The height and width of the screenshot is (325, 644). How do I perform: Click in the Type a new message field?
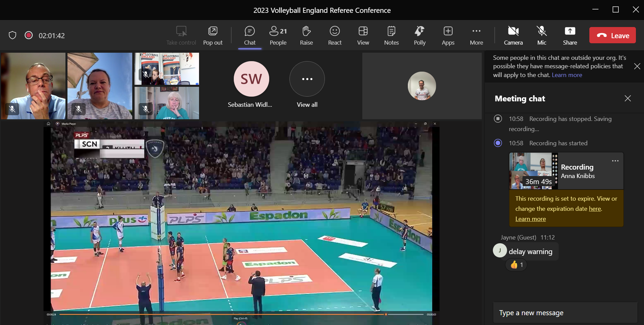click(x=565, y=313)
